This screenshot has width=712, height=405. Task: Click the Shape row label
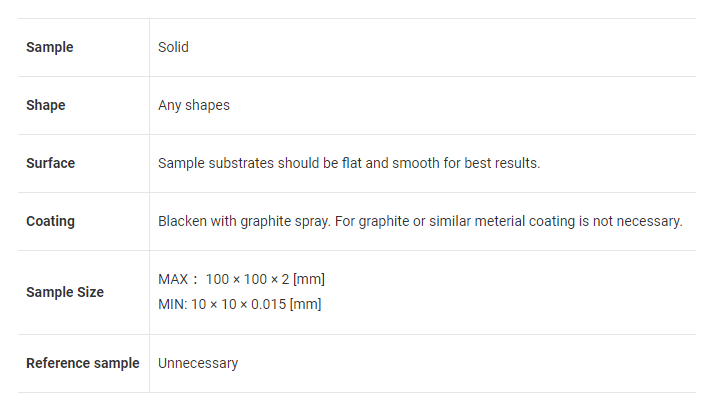45,105
